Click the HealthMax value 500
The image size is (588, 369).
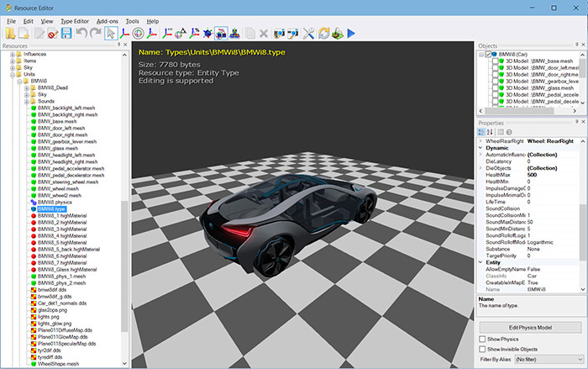[532, 175]
